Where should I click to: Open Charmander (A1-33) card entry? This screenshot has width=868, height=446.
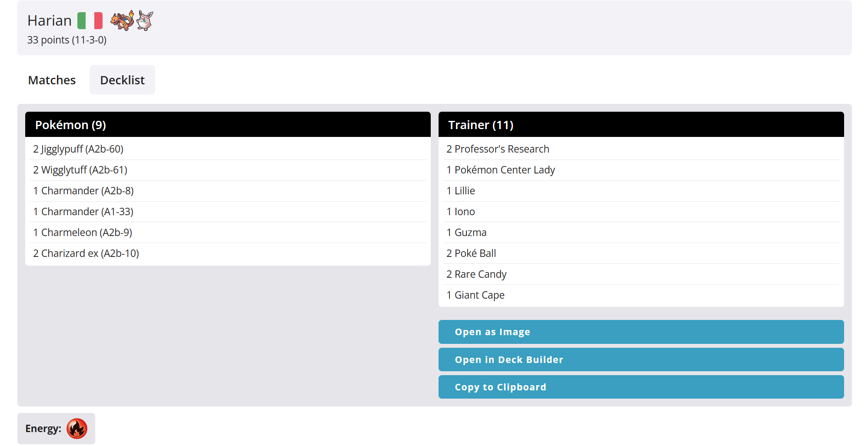(x=83, y=212)
